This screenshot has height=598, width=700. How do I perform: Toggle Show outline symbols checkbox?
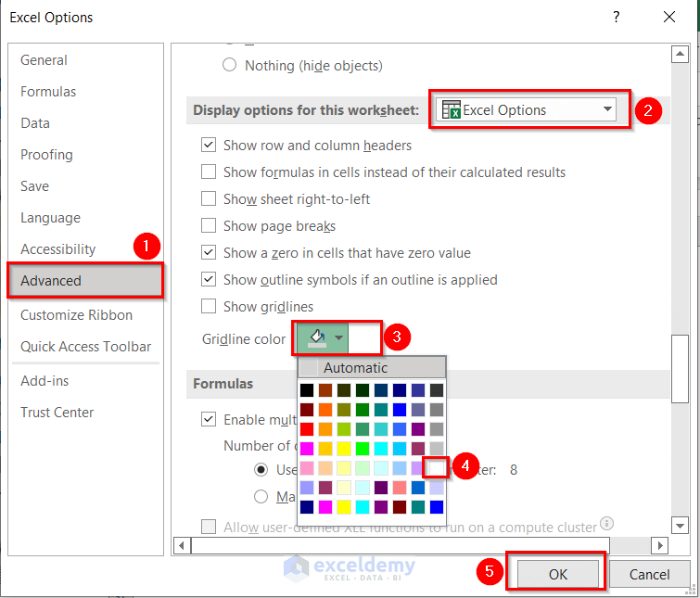(x=209, y=279)
